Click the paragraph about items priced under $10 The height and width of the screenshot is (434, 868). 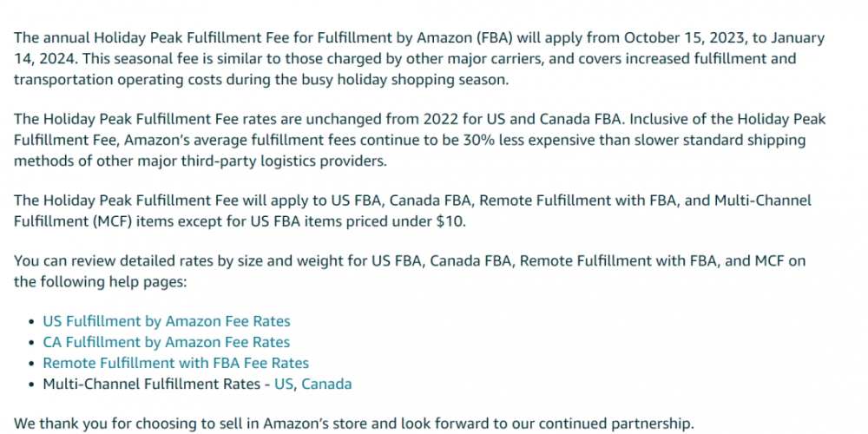pos(412,211)
